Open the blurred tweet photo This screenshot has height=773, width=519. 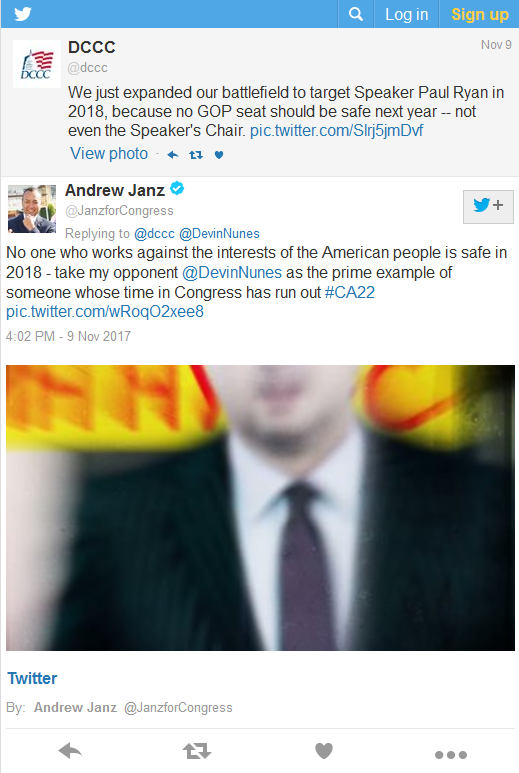tap(260, 508)
